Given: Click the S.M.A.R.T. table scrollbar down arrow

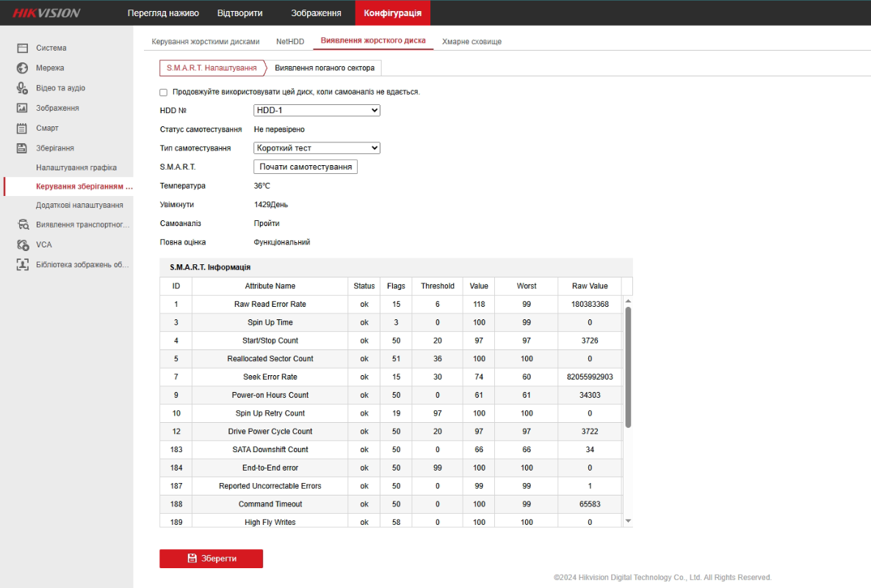Looking at the screenshot, I should coord(627,520).
